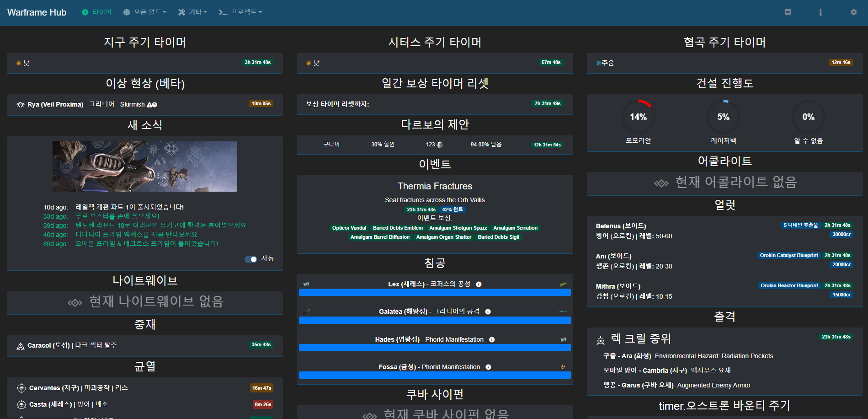868x419 pixels.
Task: Click the 30000cr Belenus credit badge
Action: point(841,234)
